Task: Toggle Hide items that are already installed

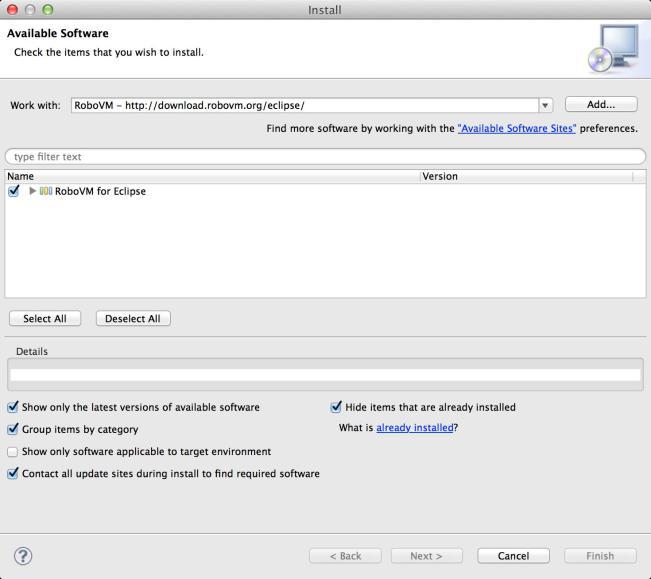Action: [336, 407]
